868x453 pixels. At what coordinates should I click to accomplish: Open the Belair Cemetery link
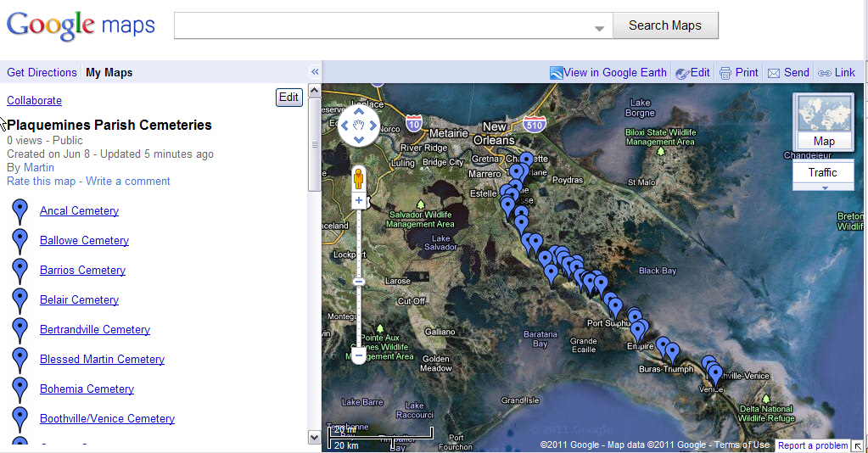79,299
